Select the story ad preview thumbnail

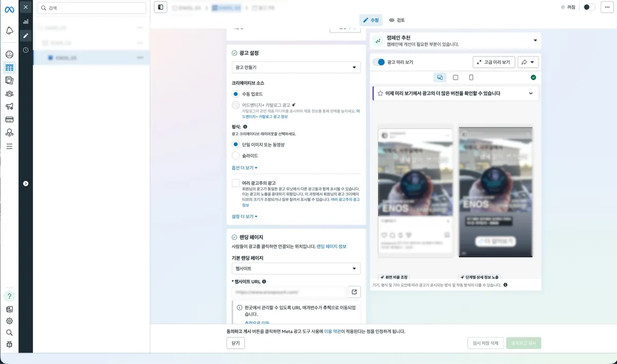pyautogui.click(x=496, y=192)
